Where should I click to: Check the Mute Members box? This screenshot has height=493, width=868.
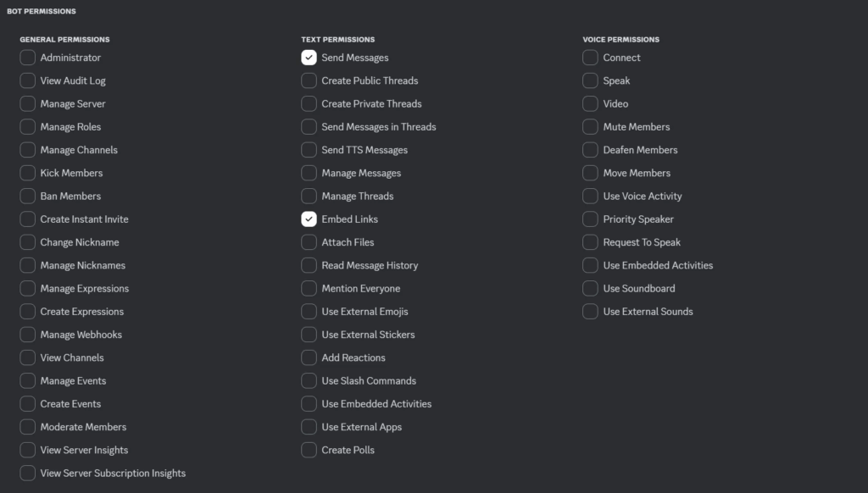point(590,127)
